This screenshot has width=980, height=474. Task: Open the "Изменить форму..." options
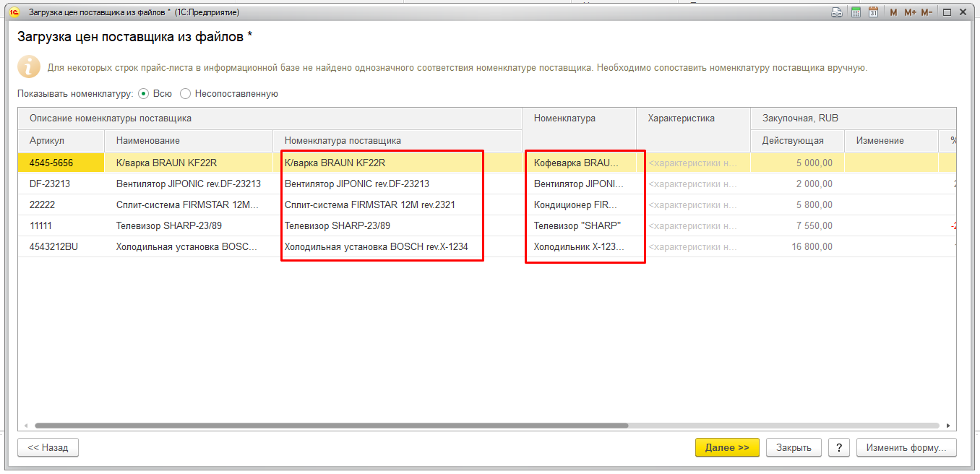(x=906, y=447)
